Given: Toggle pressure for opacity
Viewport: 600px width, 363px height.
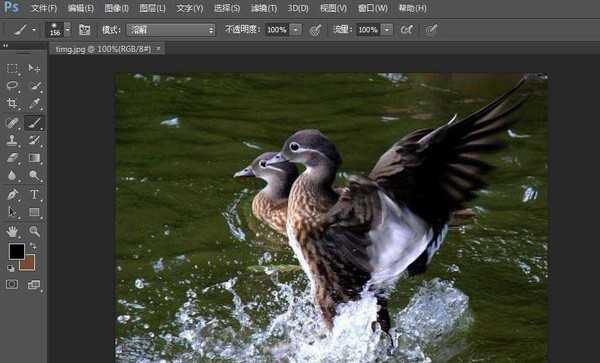Looking at the screenshot, I should click(315, 30).
